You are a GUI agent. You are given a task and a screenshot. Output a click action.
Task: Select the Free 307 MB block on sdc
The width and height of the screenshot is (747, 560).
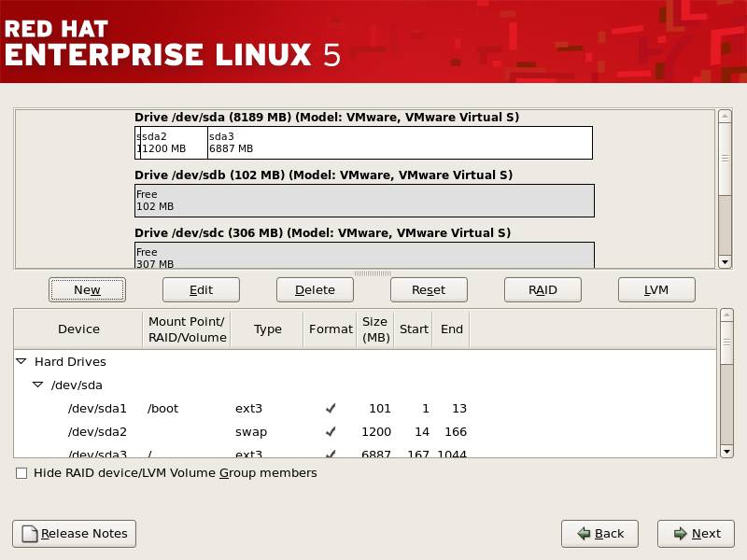(x=364, y=256)
